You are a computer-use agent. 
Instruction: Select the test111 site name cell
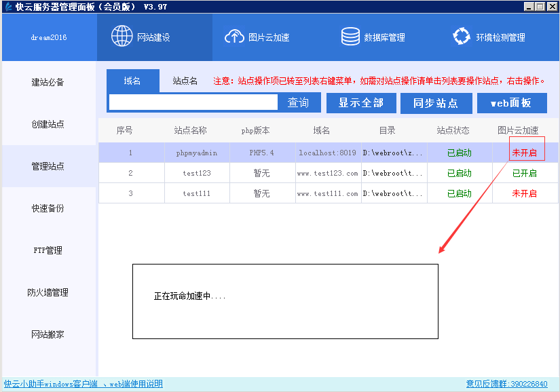197,194
